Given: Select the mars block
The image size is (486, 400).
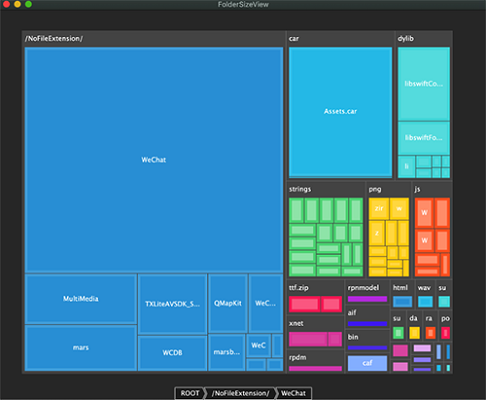Looking at the screenshot, I should point(81,348).
